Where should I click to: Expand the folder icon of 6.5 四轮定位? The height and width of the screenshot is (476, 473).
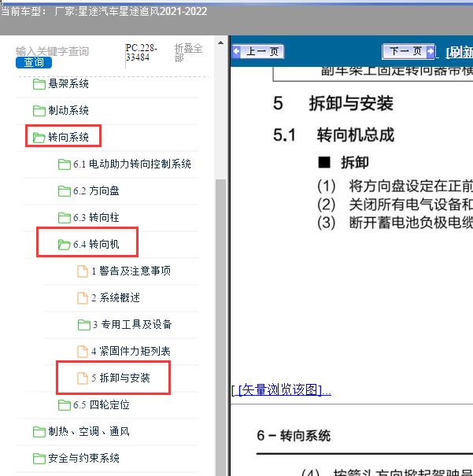coord(64,405)
